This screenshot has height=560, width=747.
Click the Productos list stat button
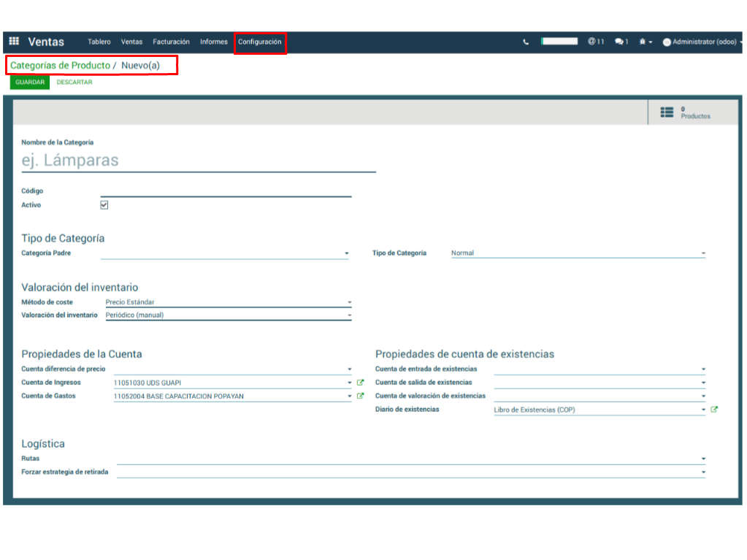point(685,112)
